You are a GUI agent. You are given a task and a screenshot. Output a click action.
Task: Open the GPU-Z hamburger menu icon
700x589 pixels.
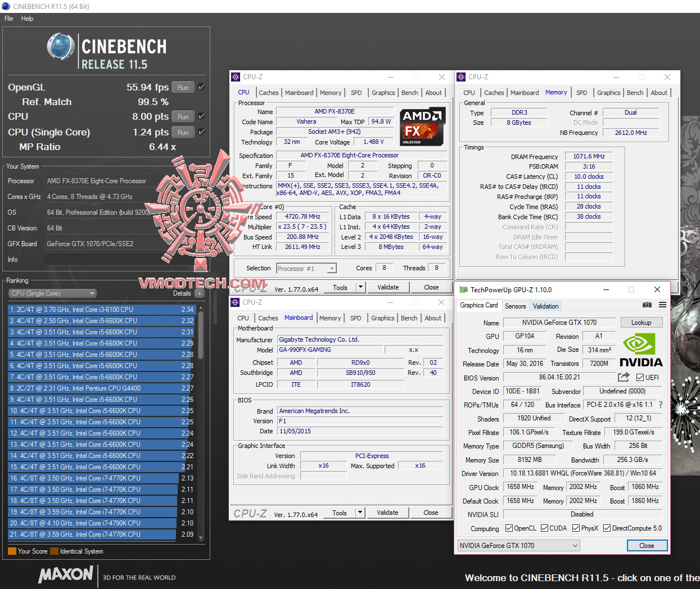[662, 305]
